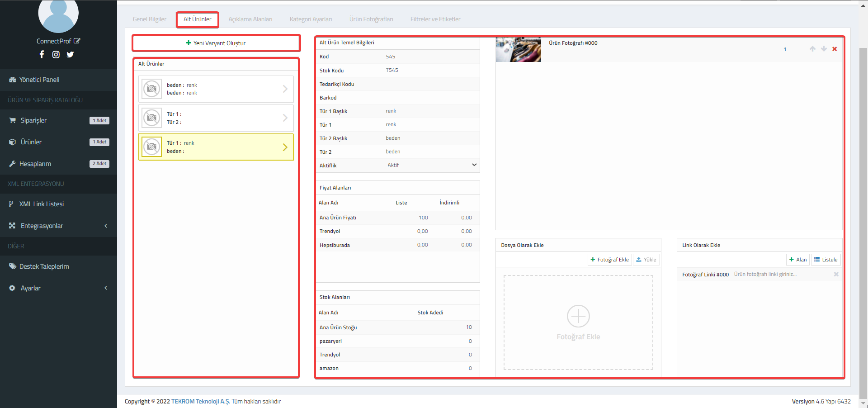Open the Aktiflik dropdown
The image size is (868, 408).
pos(432,165)
